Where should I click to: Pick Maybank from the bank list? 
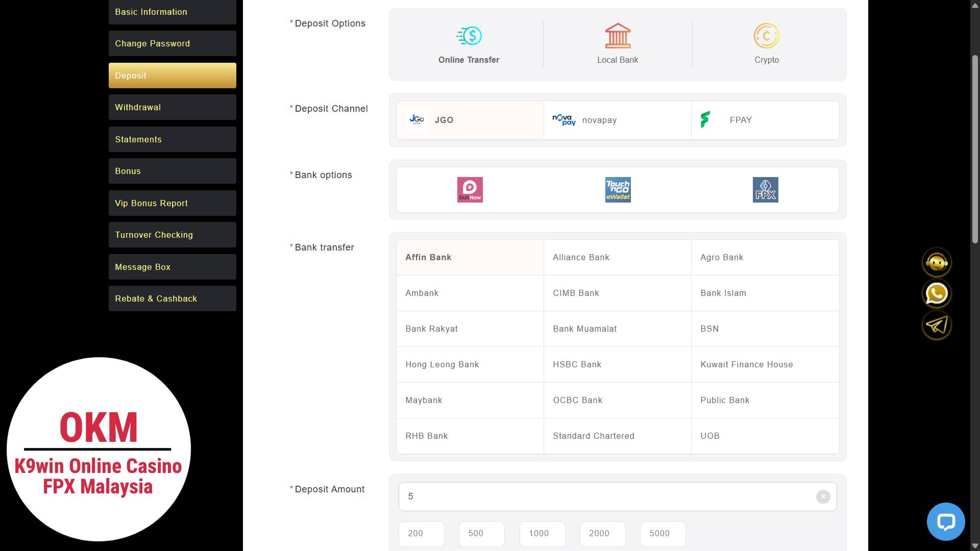470,400
